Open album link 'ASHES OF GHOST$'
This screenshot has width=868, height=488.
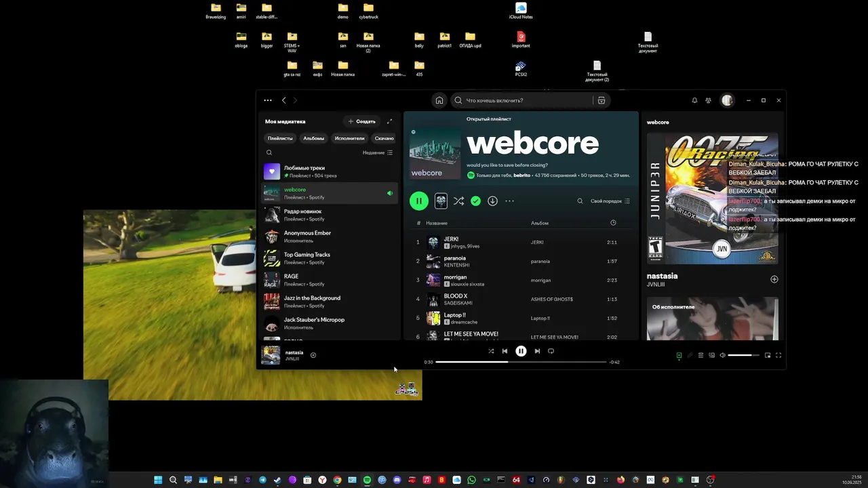pos(552,299)
